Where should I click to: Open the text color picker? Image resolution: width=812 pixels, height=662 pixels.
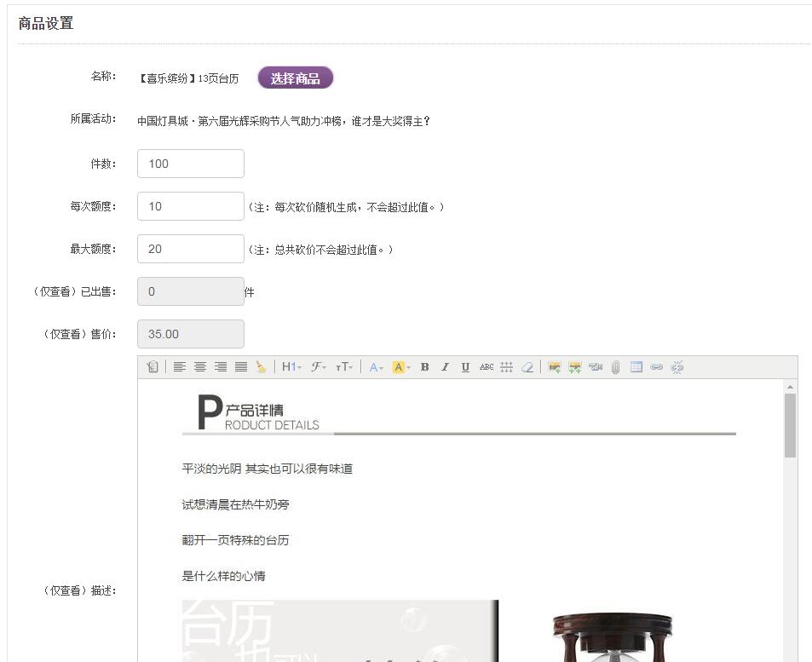click(x=376, y=367)
